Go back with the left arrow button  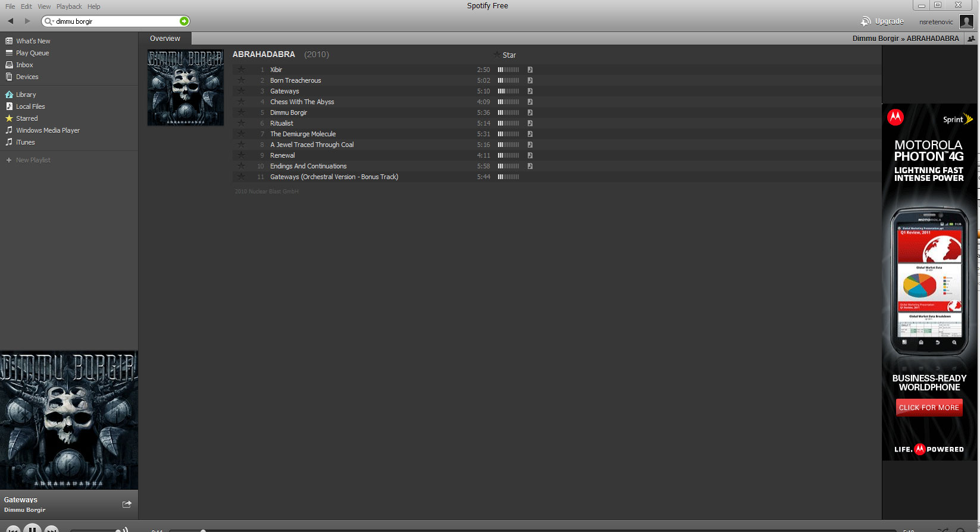10,21
